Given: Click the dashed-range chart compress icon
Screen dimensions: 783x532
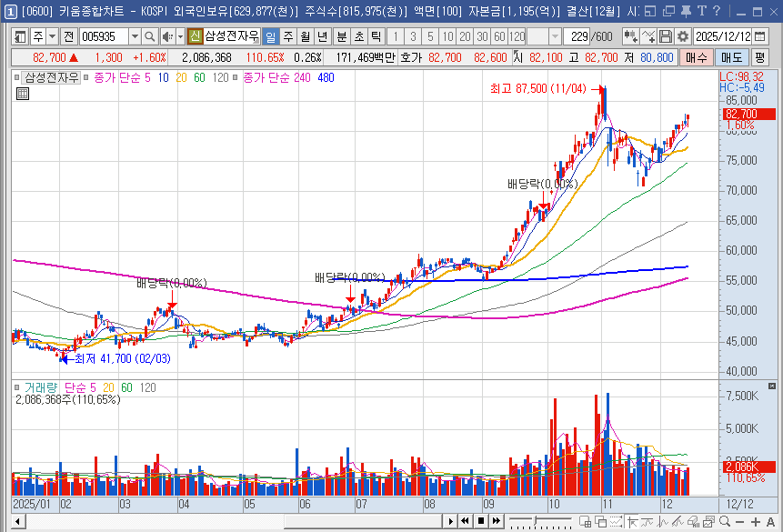Looking at the screenshot, I should (617, 521).
